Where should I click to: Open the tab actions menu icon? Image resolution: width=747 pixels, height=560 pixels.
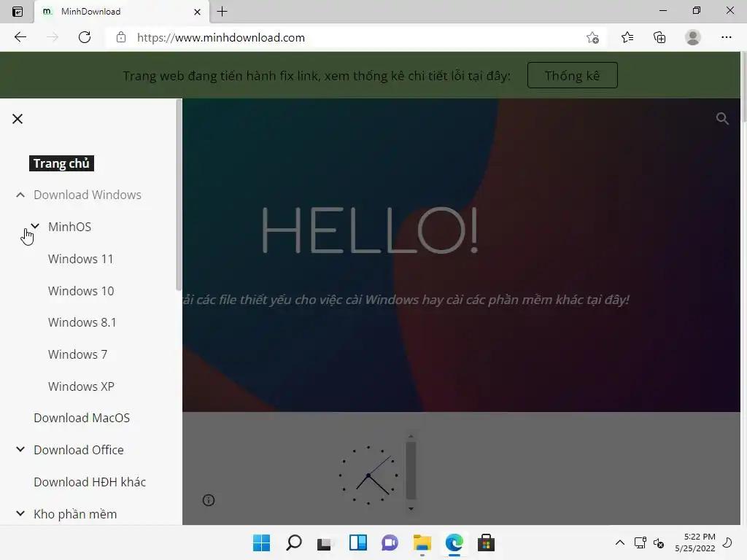point(18,12)
